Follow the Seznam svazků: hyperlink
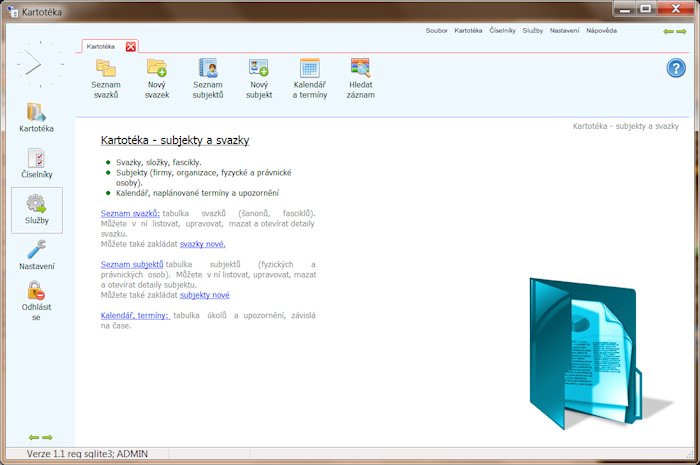This screenshot has height=465, width=700. (x=130, y=213)
